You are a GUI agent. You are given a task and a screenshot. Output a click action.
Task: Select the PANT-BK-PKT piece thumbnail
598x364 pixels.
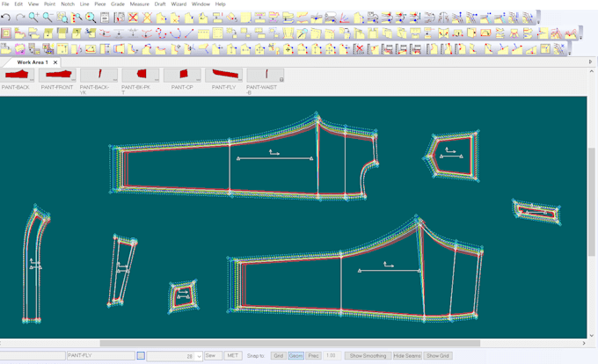pyautogui.click(x=141, y=75)
